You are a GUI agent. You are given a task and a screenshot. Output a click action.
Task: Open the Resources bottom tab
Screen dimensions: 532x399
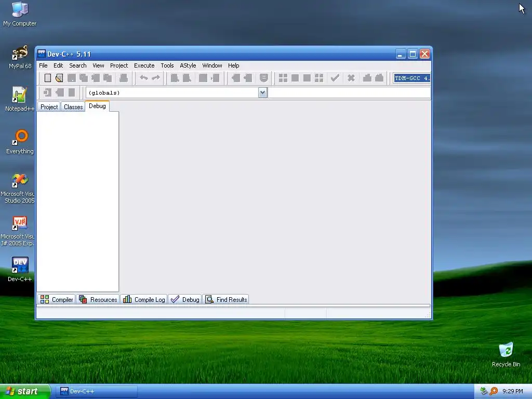[x=98, y=299]
